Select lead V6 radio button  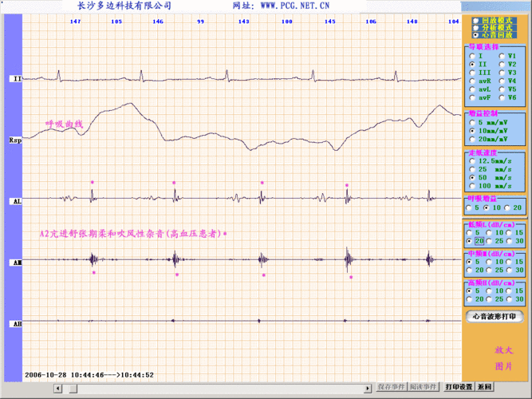pyautogui.click(x=502, y=98)
